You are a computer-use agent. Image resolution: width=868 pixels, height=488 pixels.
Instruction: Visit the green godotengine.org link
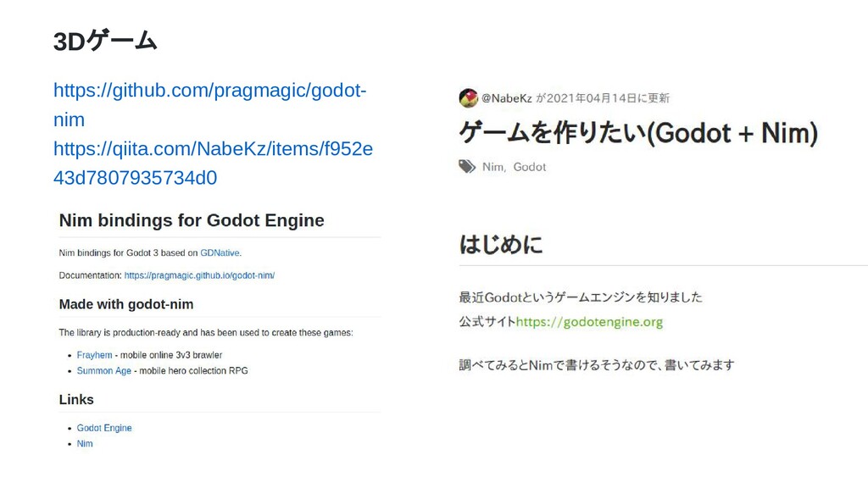click(x=589, y=321)
